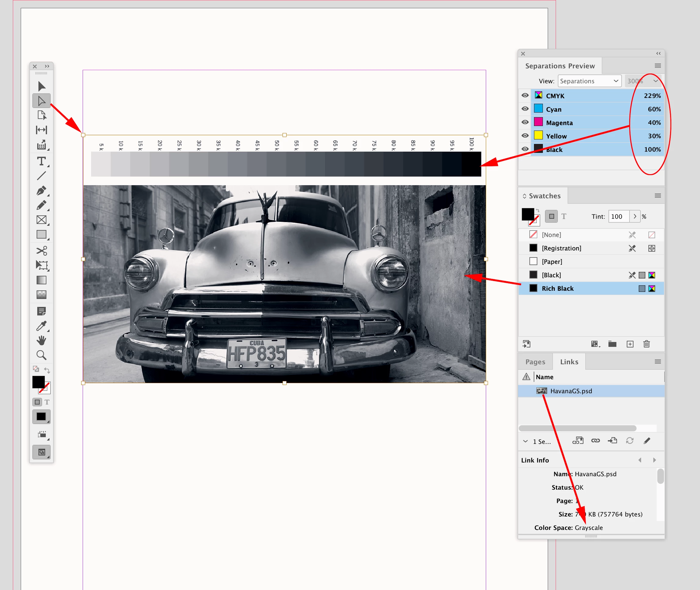The height and width of the screenshot is (590, 700).
Task: Hide the Cyan separation plate
Action: [525, 109]
